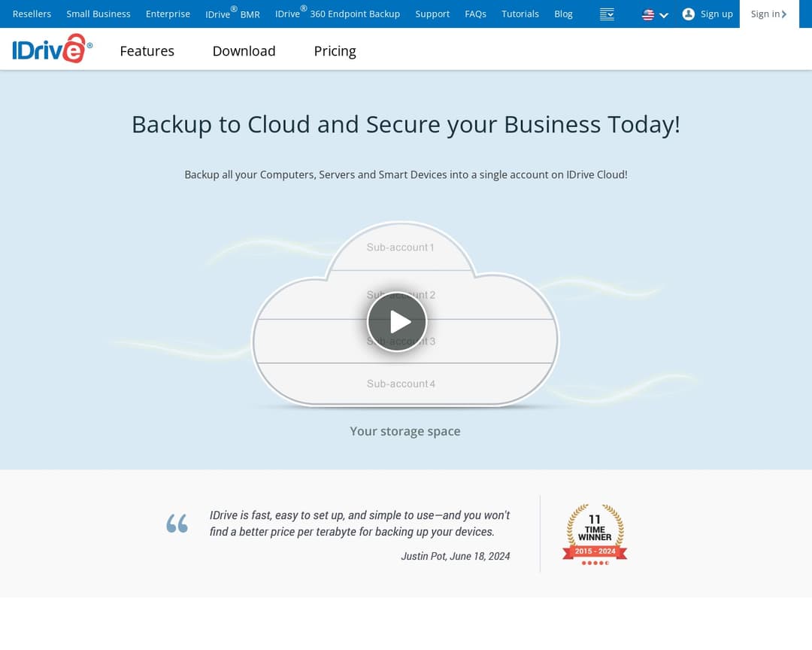Open the US flag language selector
The width and height of the screenshot is (812, 650).
point(655,14)
